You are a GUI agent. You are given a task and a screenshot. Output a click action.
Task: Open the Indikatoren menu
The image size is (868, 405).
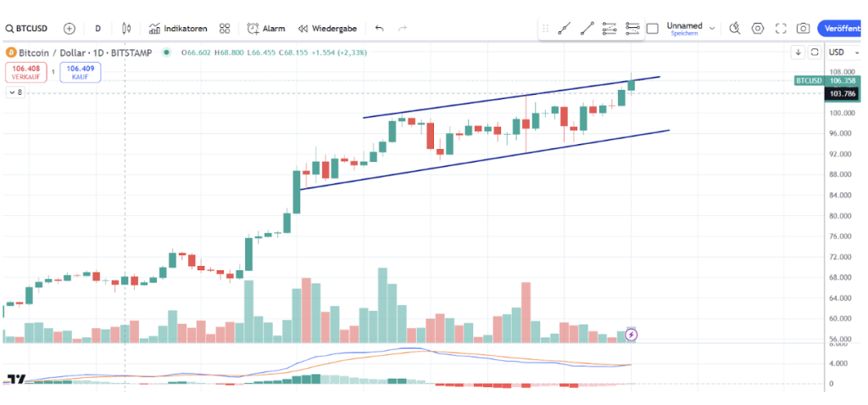[178, 28]
